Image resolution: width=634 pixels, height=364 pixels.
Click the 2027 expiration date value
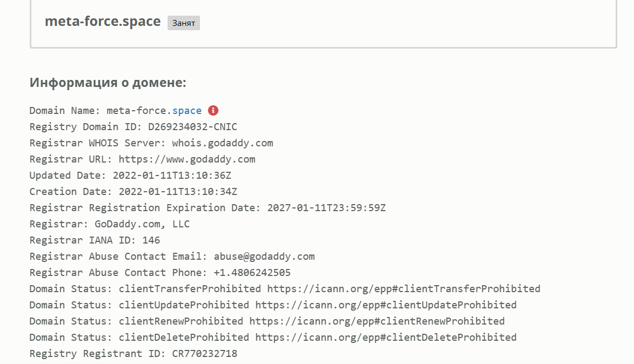point(326,208)
